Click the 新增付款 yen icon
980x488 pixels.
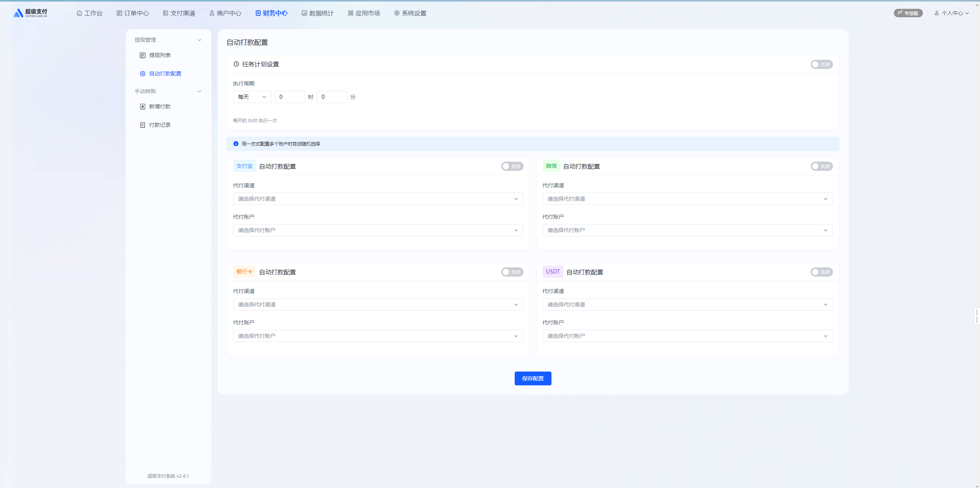(x=142, y=106)
